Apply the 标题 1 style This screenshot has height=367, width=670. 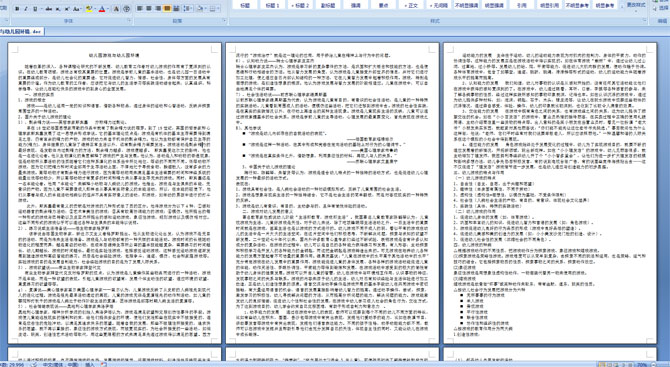(x=272, y=5)
